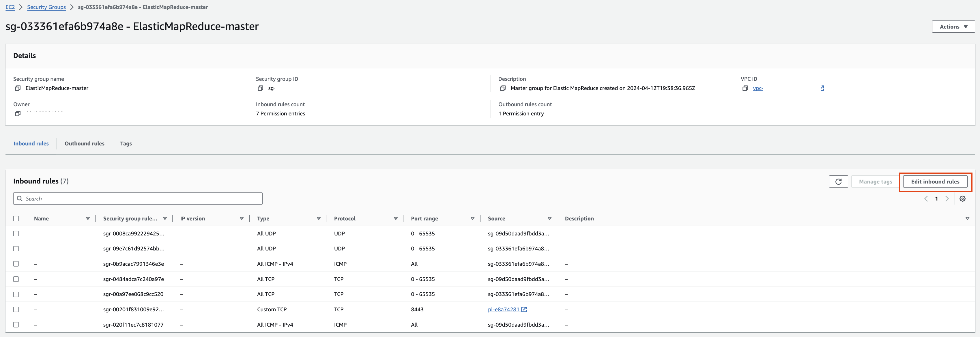Switch to the Outbound rules tab
Image resolution: width=980 pixels, height=337 pixels.
pyautogui.click(x=85, y=143)
